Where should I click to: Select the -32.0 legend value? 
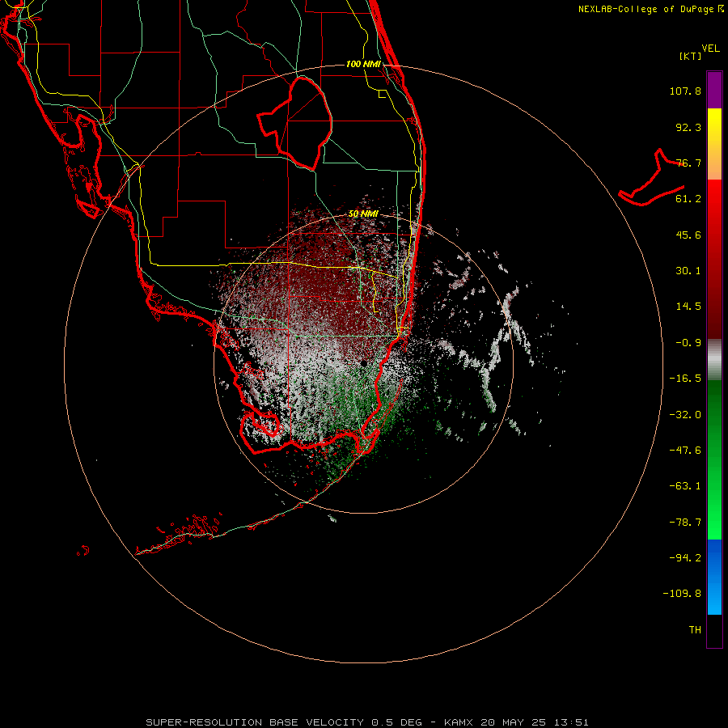click(685, 415)
